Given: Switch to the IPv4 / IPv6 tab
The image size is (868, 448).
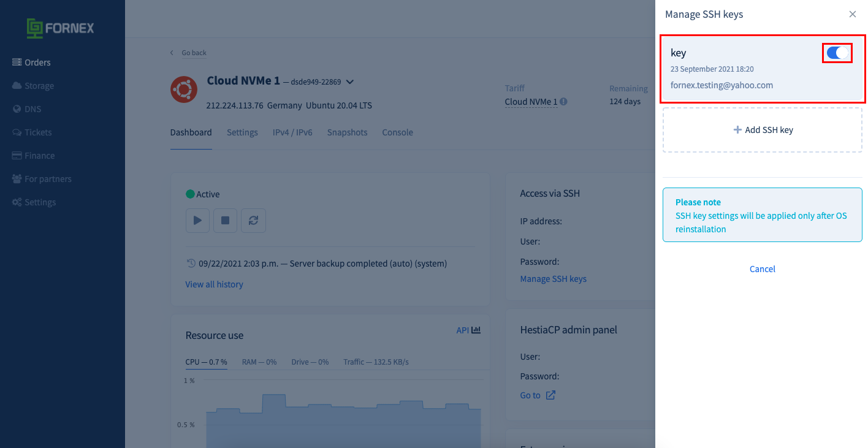Looking at the screenshot, I should pos(292,132).
